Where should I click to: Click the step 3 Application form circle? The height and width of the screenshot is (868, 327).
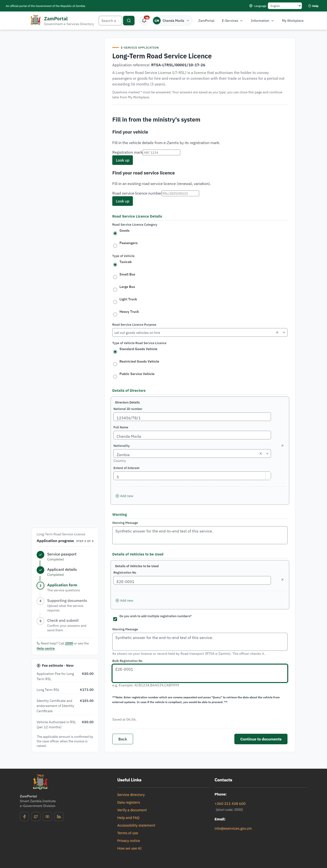coord(40,586)
